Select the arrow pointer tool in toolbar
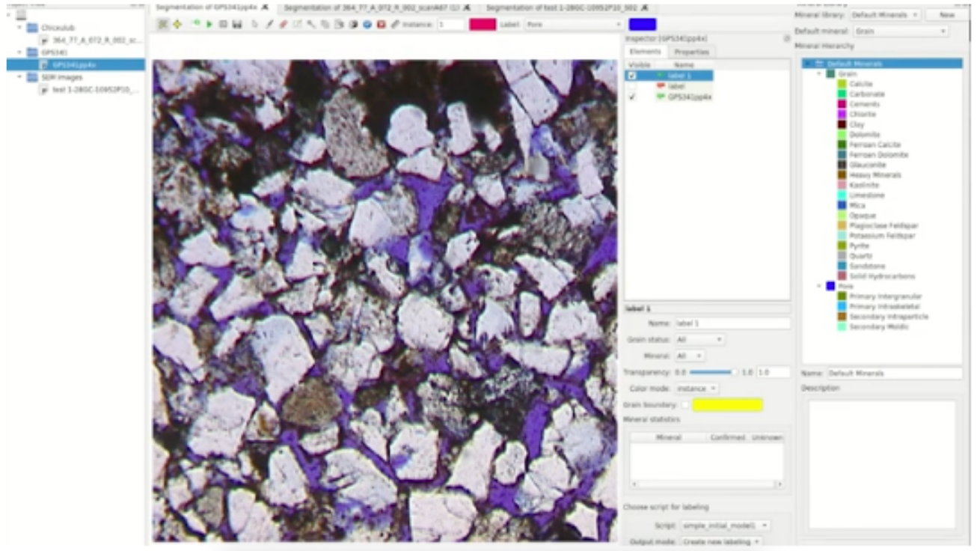The height and width of the screenshot is (551, 980). (255, 25)
